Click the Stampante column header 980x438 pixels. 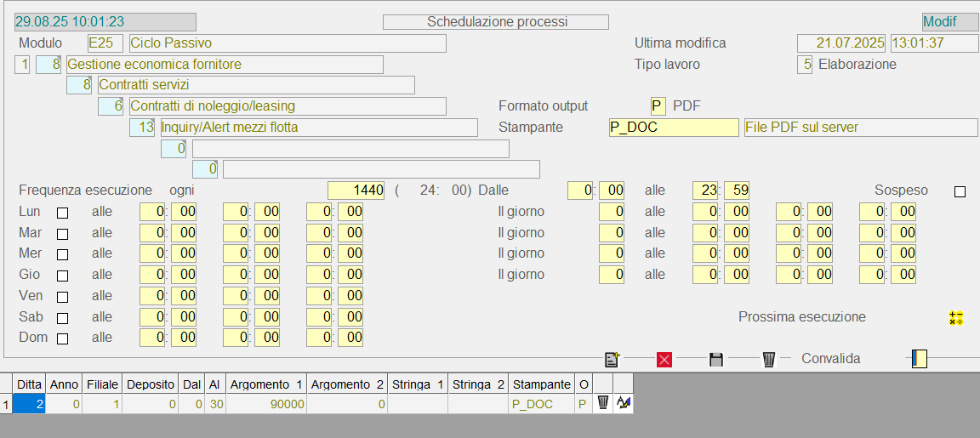(542, 384)
